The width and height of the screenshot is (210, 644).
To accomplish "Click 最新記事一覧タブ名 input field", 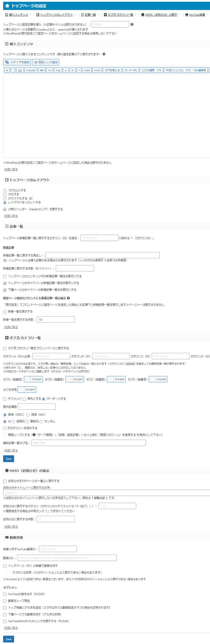I will tap(88, 443).
